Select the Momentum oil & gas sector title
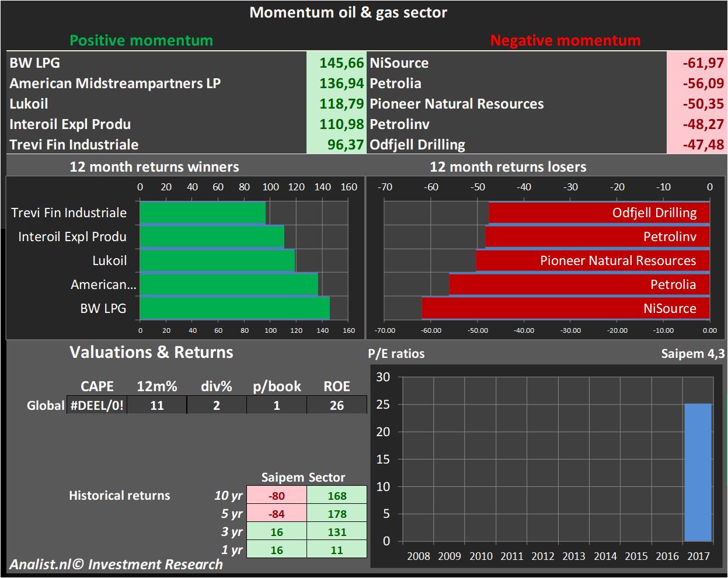728x578 pixels. pos(349,12)
